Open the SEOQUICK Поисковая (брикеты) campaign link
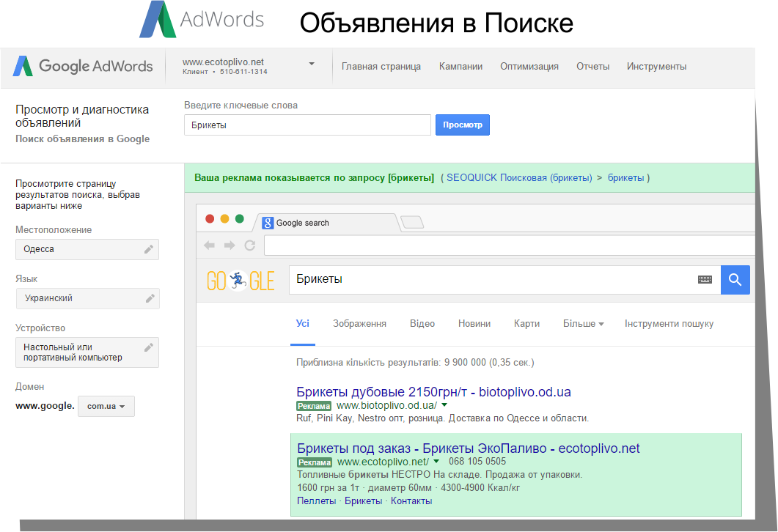The image size is (778, 532). point(519,177)
